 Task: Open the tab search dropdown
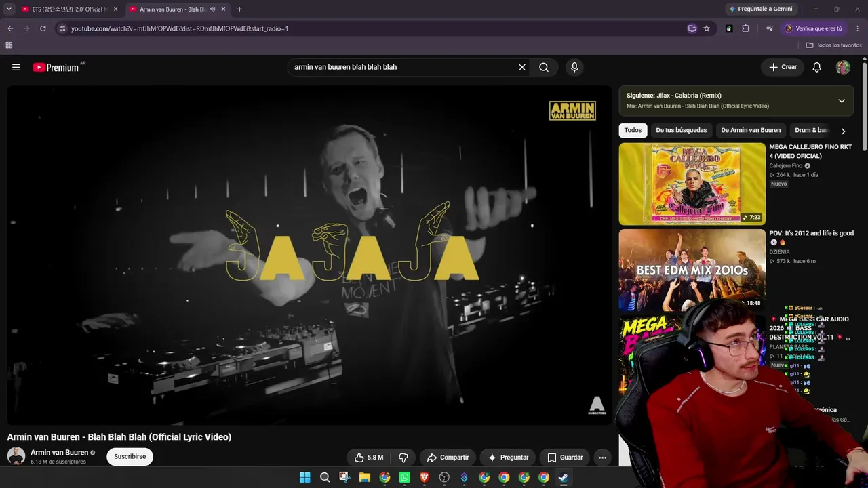pyautogui.click(x=9, y=9)
